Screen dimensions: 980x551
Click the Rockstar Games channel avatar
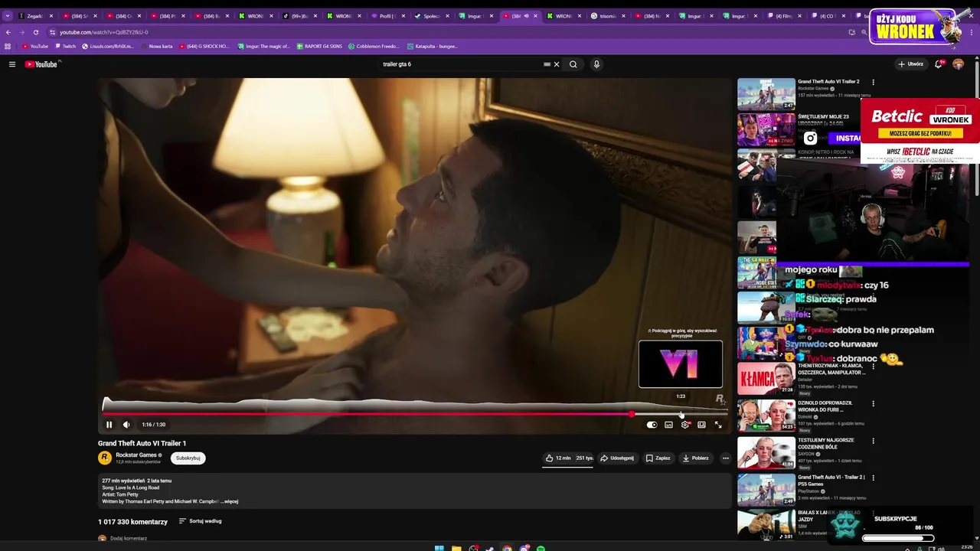point(105,458)
